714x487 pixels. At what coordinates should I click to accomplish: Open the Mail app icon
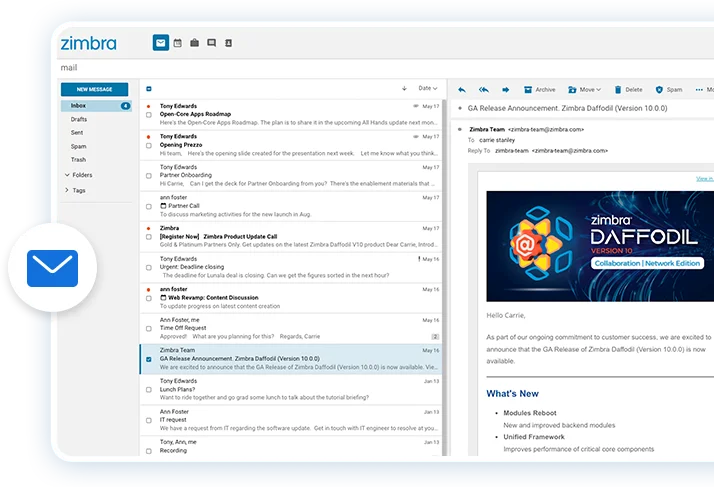click(x=160, y=43)
